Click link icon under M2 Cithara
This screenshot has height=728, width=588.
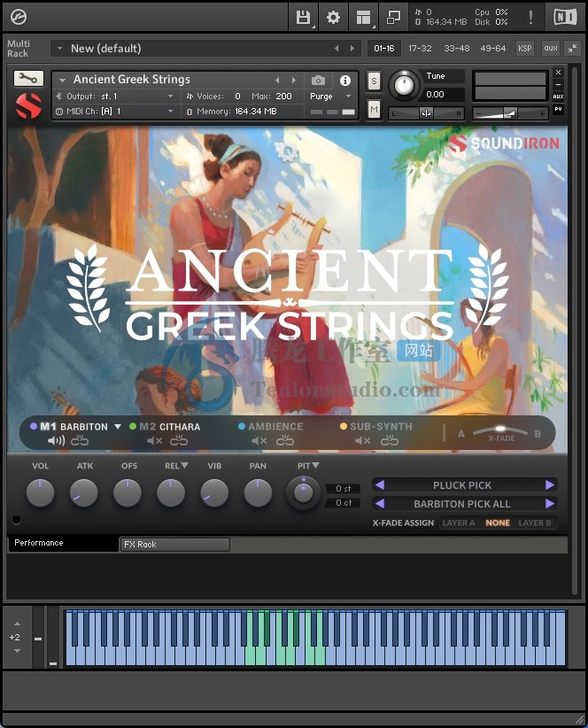coord(179,440)
